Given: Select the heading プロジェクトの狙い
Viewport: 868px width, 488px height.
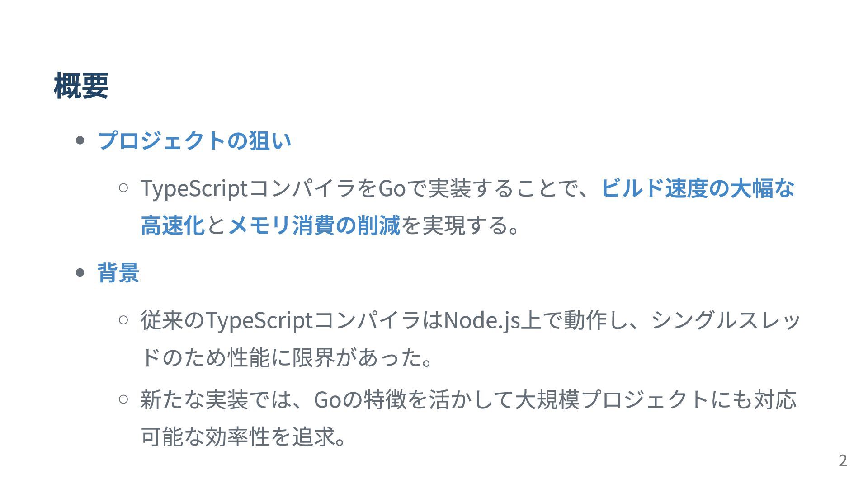Looking at the screenshot, I should click(x=194, y=140).
